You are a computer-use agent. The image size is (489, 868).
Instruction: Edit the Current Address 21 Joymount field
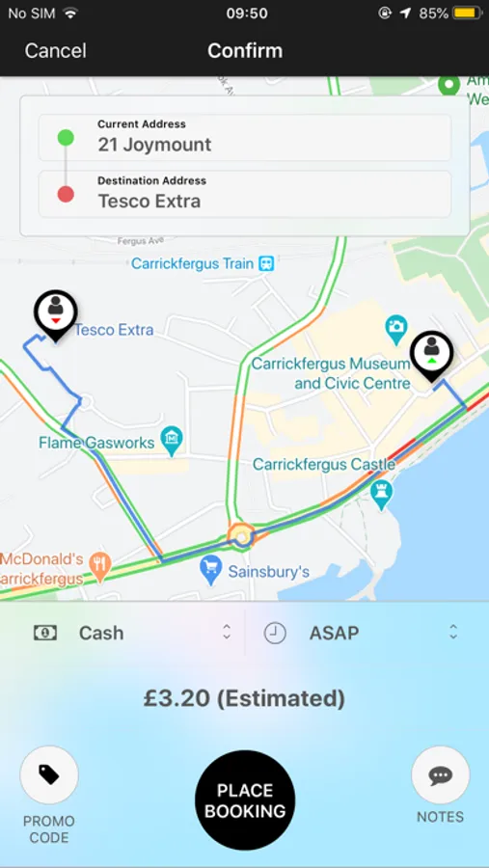pyautogui.click(x=245, y=137)
